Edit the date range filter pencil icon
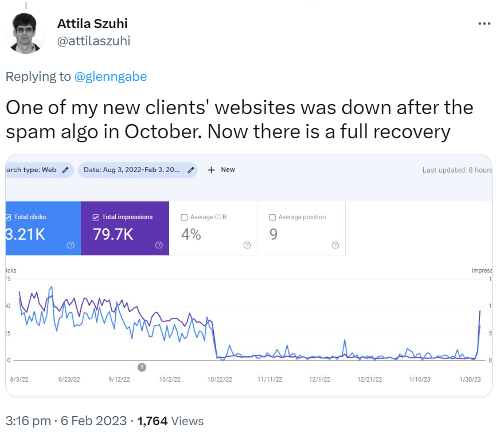 191,170
